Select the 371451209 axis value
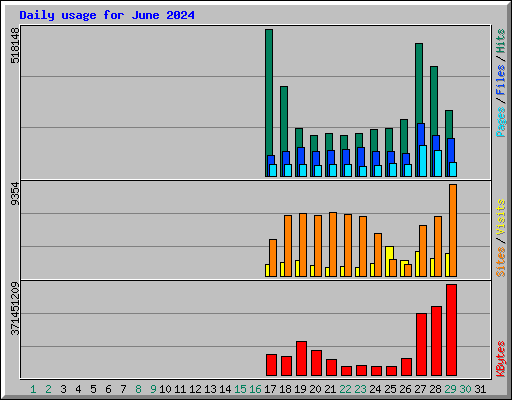The image size is (512, 400). (x=15, y=309)
